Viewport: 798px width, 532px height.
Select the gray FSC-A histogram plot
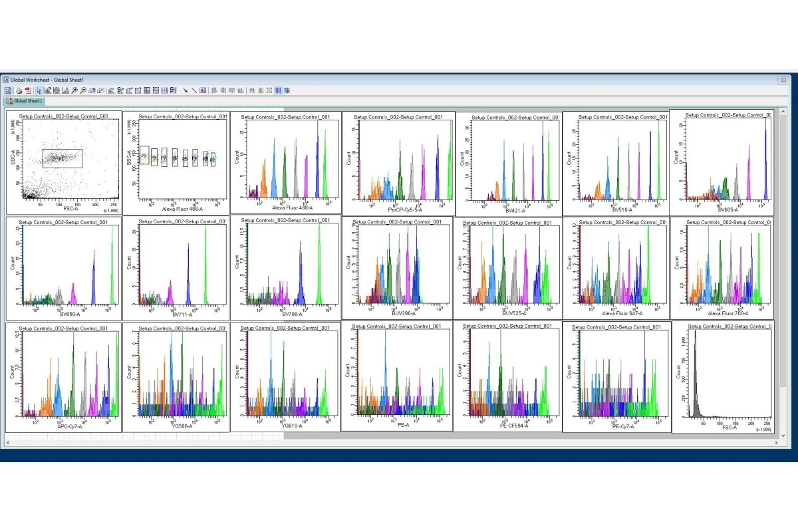coord(723,376)
